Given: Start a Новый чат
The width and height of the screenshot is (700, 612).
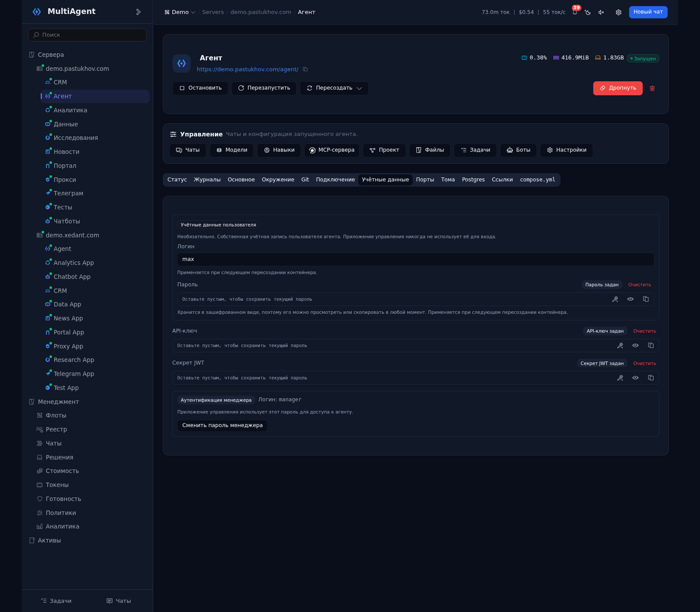Looking at the screenshot, I should coord(648,12).
